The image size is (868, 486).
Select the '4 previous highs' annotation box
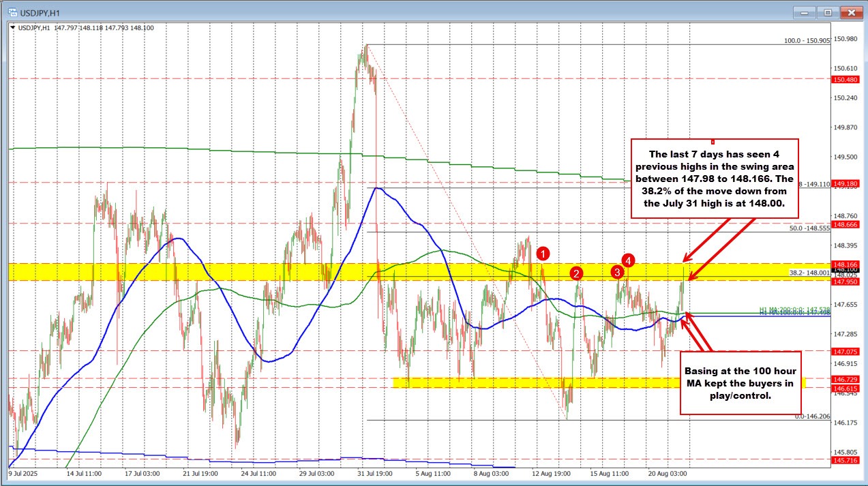pos(713,177)
